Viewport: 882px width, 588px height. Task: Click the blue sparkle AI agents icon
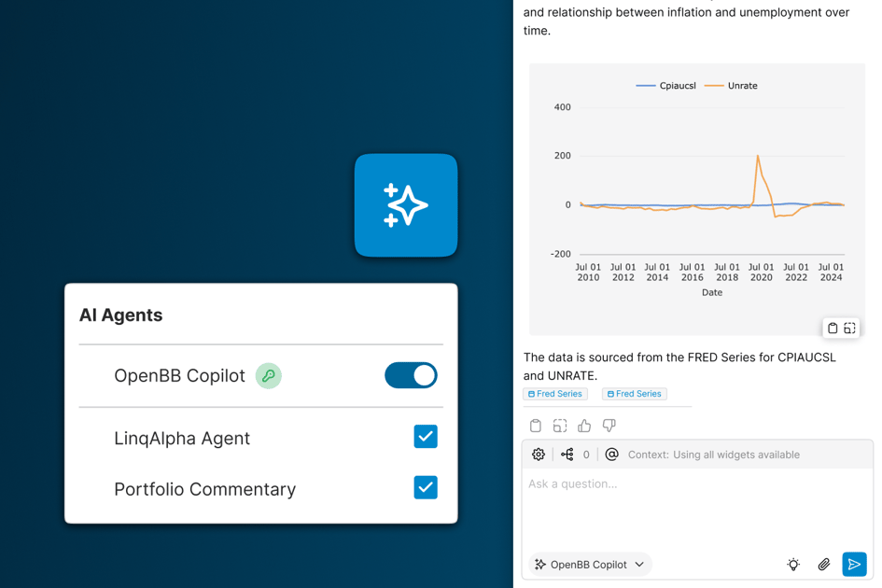pos(406,205)
